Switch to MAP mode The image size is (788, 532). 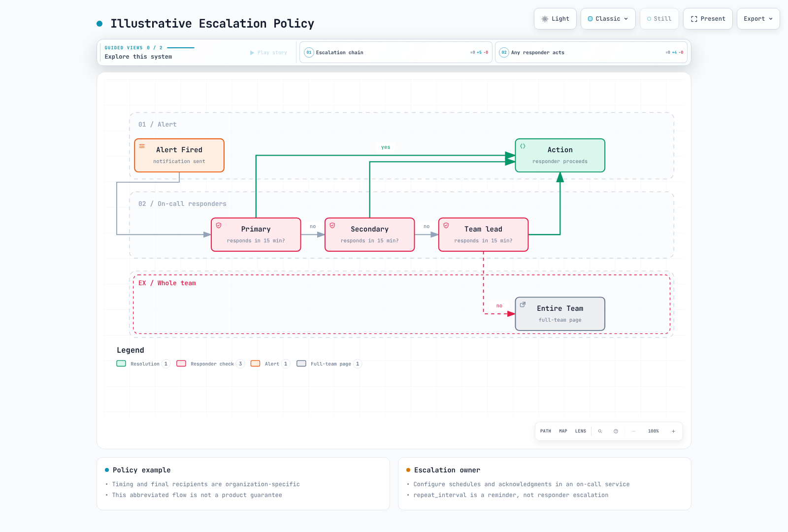click(x=563, y=431)
